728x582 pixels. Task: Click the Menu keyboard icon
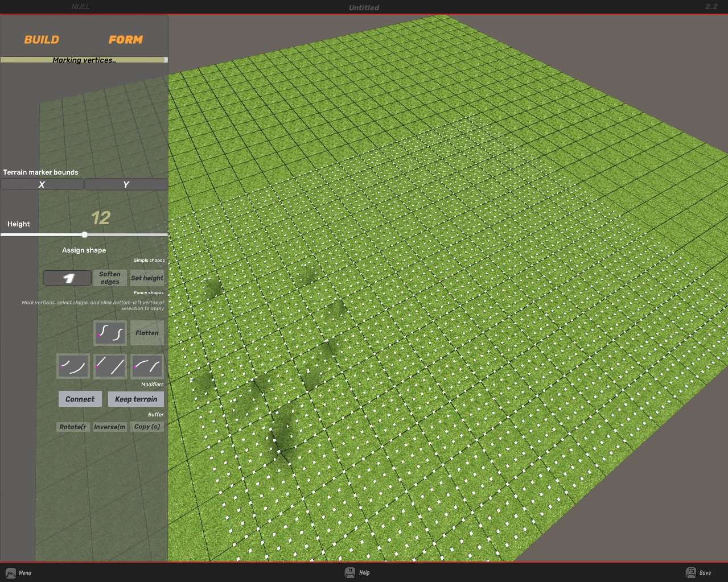point(11,573)
